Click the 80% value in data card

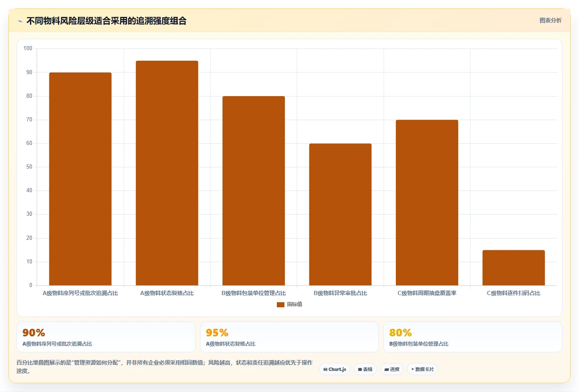[x=400, y=333]
